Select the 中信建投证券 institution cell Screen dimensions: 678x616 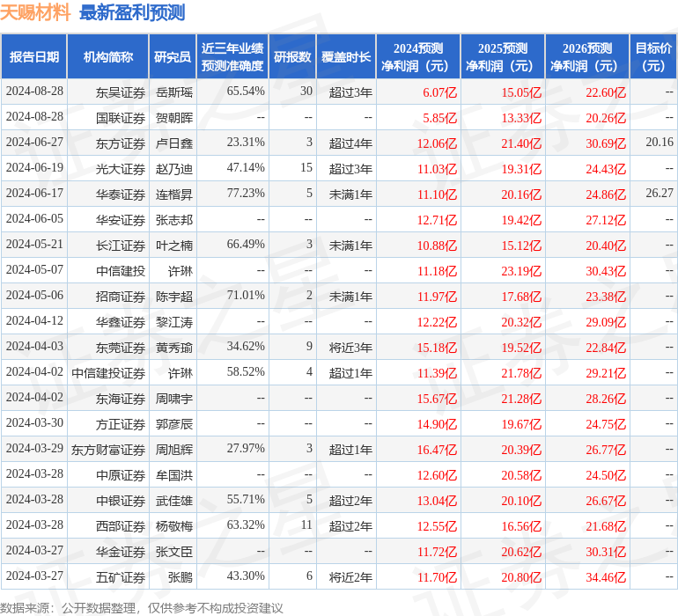click(108, 372)
